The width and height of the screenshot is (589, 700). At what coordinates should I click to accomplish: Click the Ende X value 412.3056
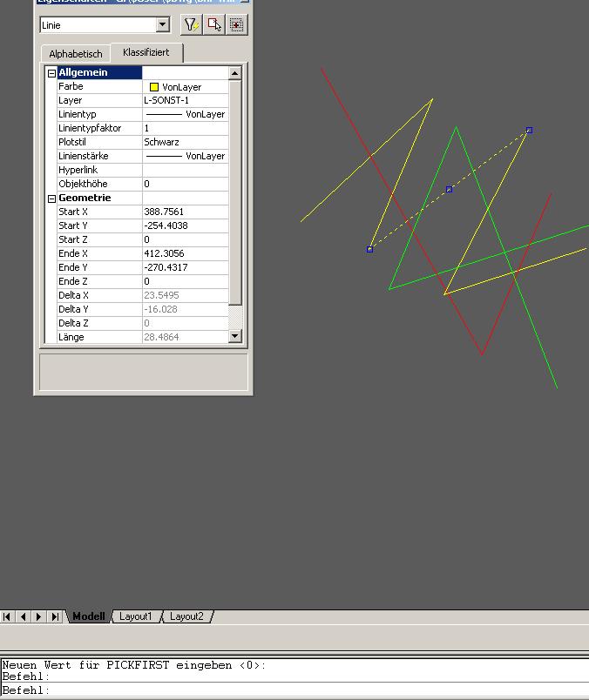pos(185,253)
